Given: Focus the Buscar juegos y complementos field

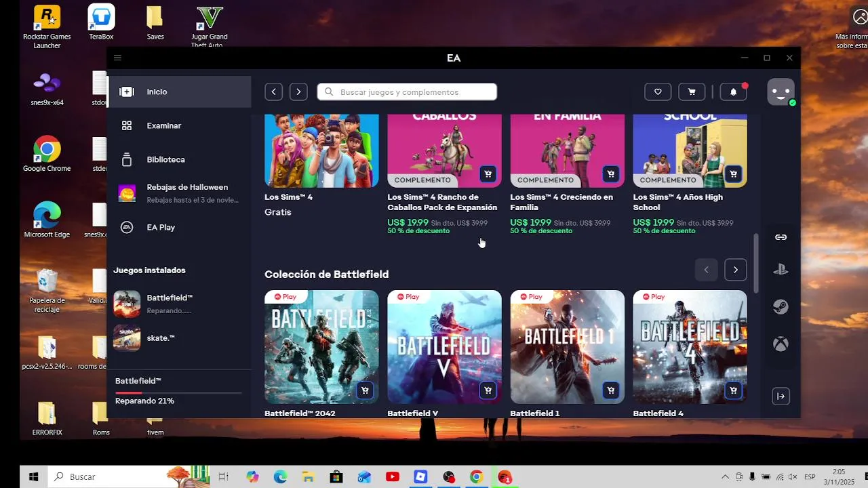Looking at the screenshot, I should click(x=407, y=91).
